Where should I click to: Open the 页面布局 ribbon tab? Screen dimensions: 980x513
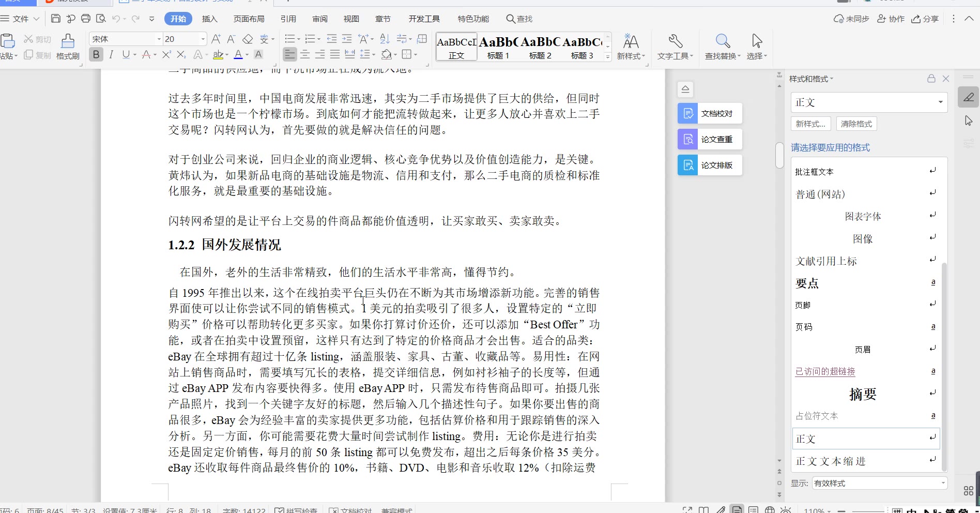pyautogui.click(x=249, y=19)
